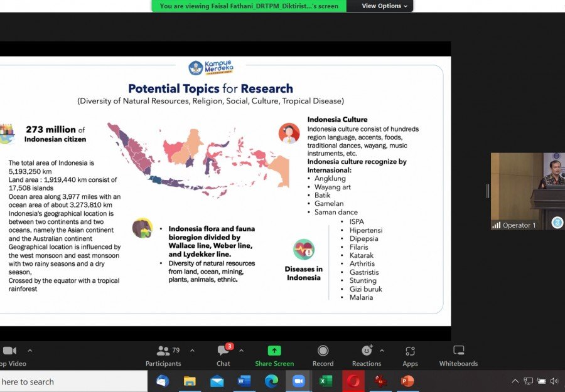The width and height of the screenshot is (565, 392).
Task: Expand the Participants options arrow
Action: (192, 351)
